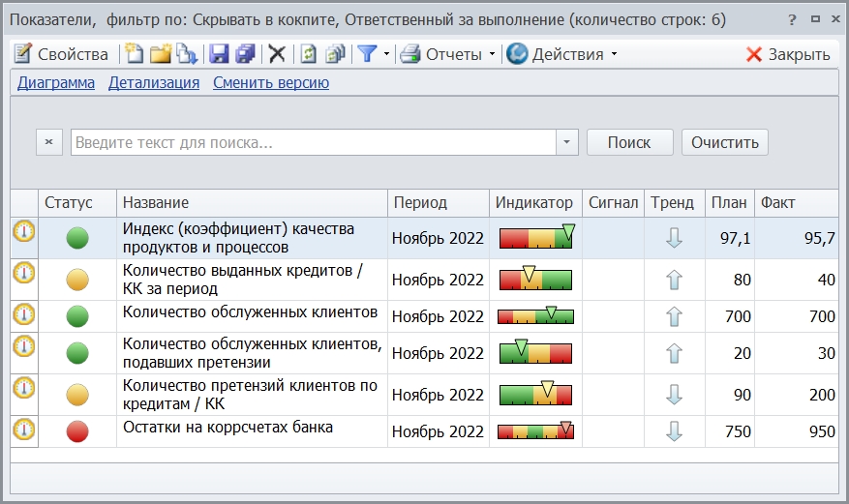Viewport: 849px width, 504px height.
Task: Click the refresh icon in the toolbar
Action: [x=308, y=54]
